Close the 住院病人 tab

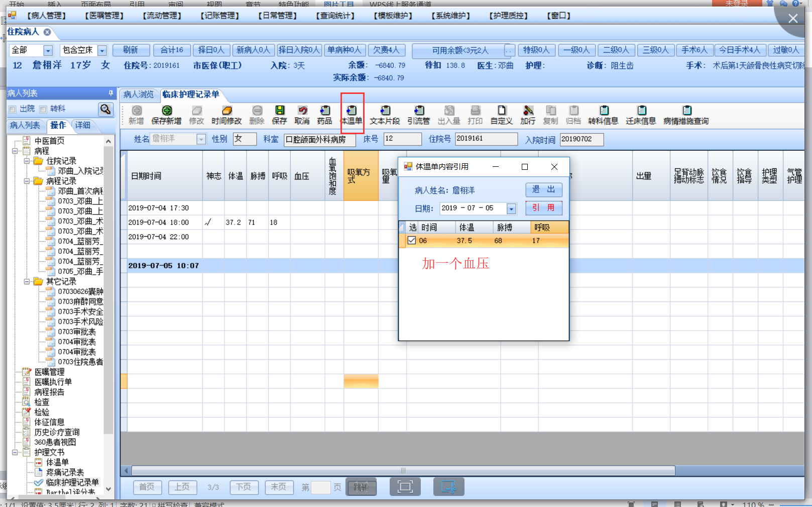tap(47, 32)
